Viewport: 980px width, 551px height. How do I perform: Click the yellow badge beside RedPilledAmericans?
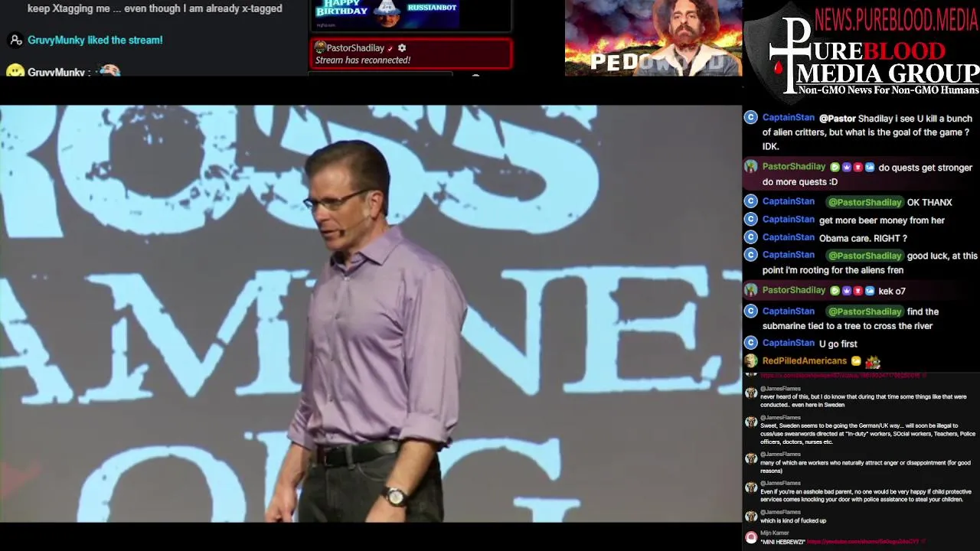coord(856,360)
